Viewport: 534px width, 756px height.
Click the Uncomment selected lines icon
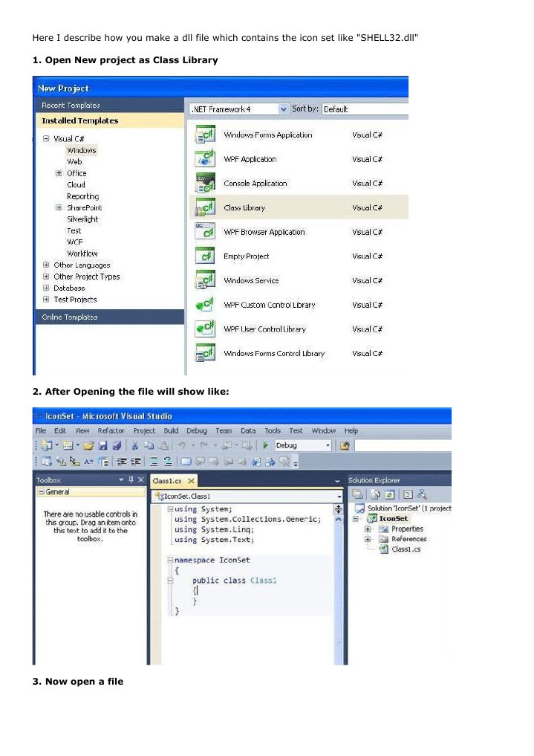pyautogui.click(x=168, y=462)
